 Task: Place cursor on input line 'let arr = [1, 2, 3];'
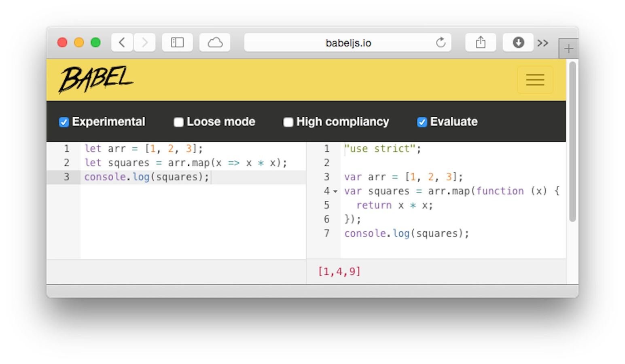pos(144,149)
